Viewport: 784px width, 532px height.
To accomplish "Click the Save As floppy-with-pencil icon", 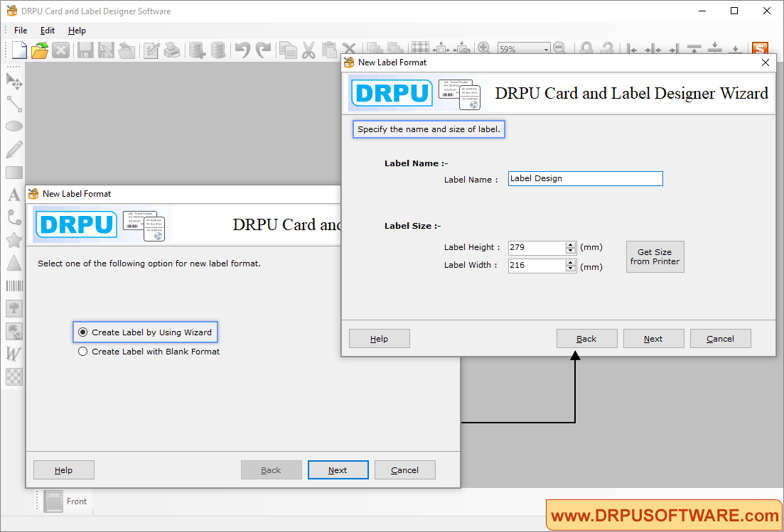I will coord(105,50).
